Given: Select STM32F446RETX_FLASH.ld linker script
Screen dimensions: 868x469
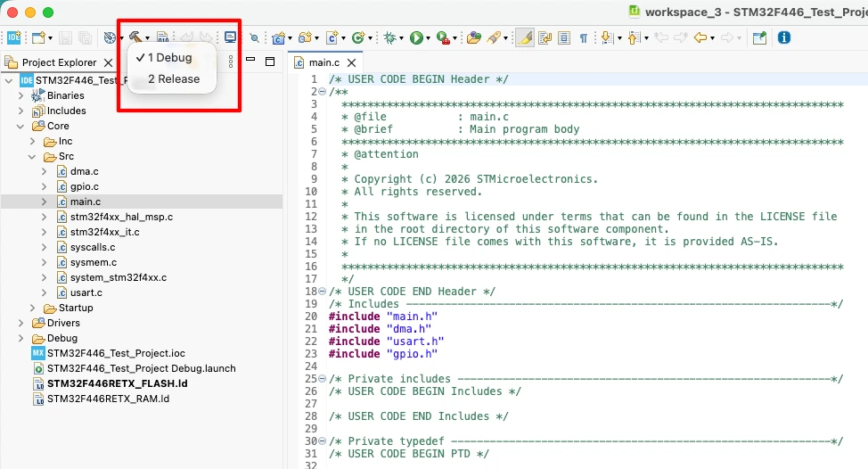Looking at the screenshot, I should coord(118,383).
